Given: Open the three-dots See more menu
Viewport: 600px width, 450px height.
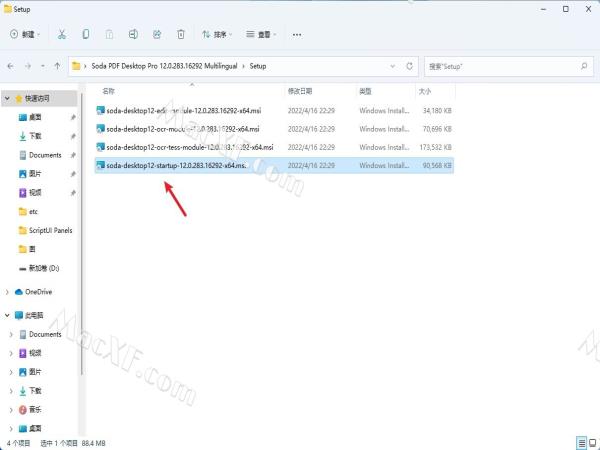Looking at the screenshot, I should coord(297,34).
